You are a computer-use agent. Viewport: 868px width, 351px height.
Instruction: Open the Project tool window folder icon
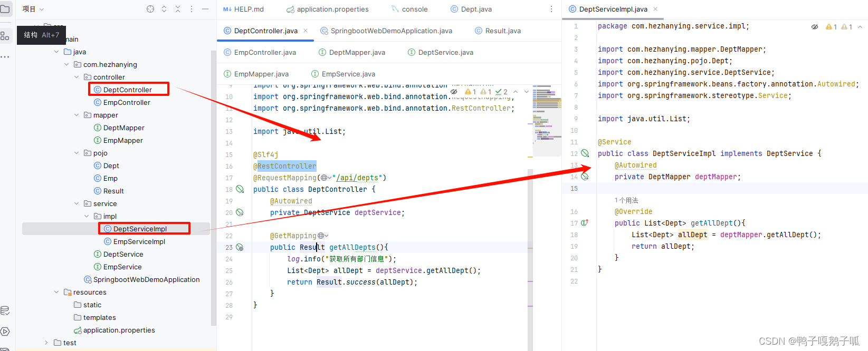click(5, 9)
